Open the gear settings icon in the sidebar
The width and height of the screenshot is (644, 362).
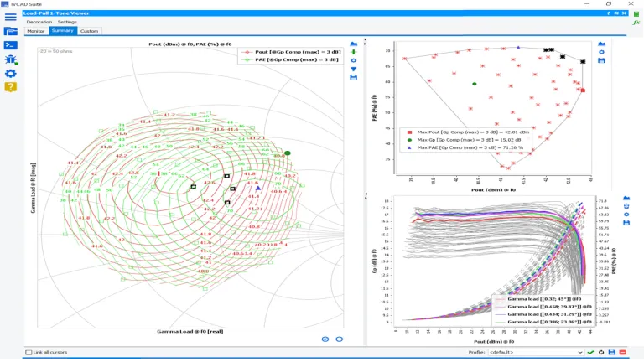(x=11, y=74)
